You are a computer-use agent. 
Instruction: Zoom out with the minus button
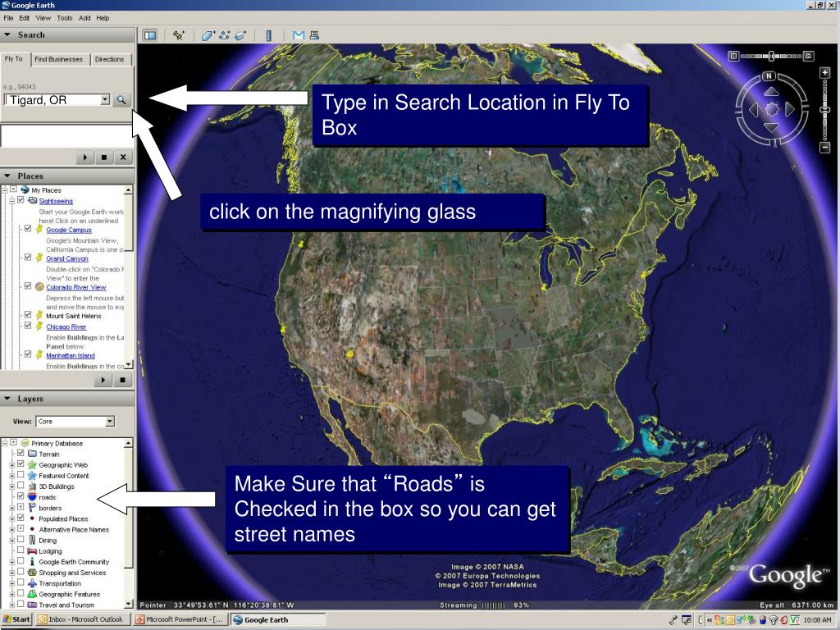[x=825, y=148]
